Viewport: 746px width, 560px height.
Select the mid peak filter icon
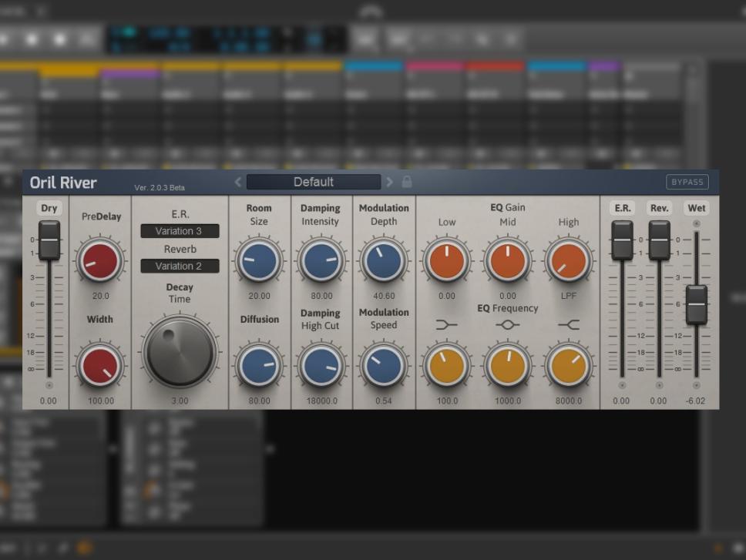pos(507,325)
